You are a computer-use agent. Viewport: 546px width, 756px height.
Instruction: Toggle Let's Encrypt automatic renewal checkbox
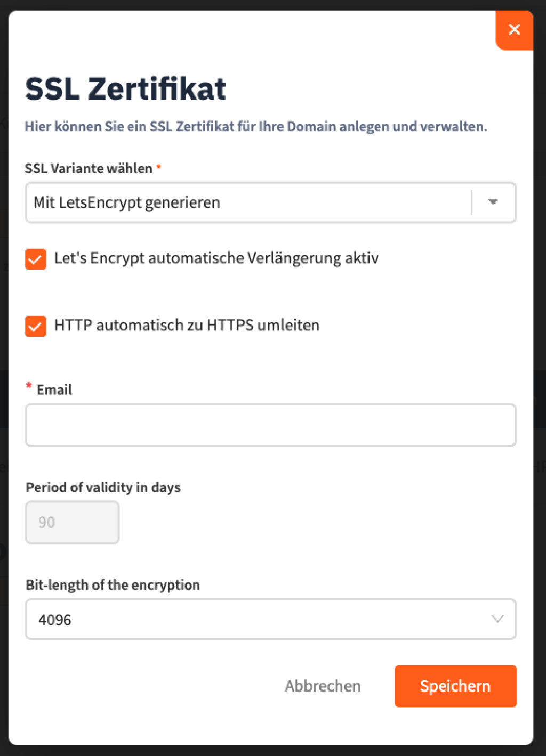[x=36, y=259]
